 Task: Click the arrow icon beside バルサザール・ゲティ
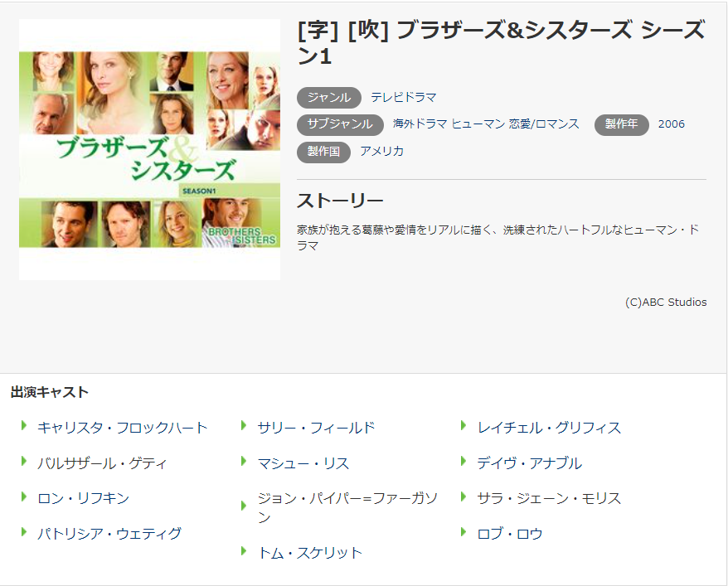[24, 461]
